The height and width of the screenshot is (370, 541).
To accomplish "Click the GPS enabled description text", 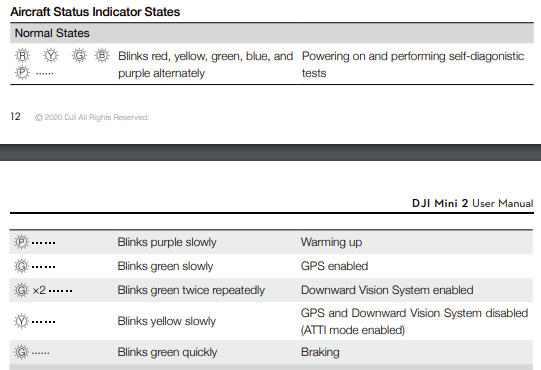I will point(334,266).
